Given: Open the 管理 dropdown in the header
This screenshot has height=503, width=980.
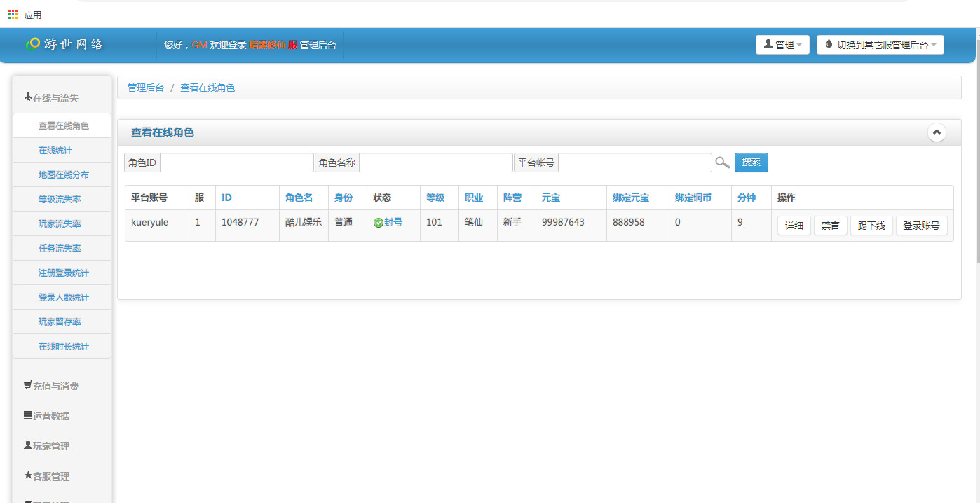Looking at the screenshot, I should coord(782,45).
